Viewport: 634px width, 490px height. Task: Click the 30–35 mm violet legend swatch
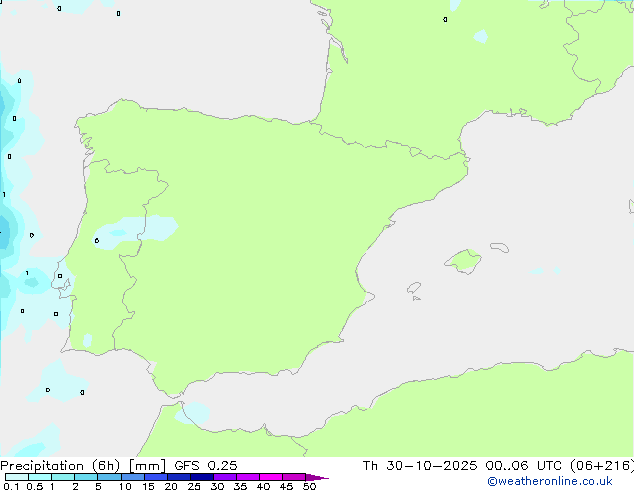point(225,477)
